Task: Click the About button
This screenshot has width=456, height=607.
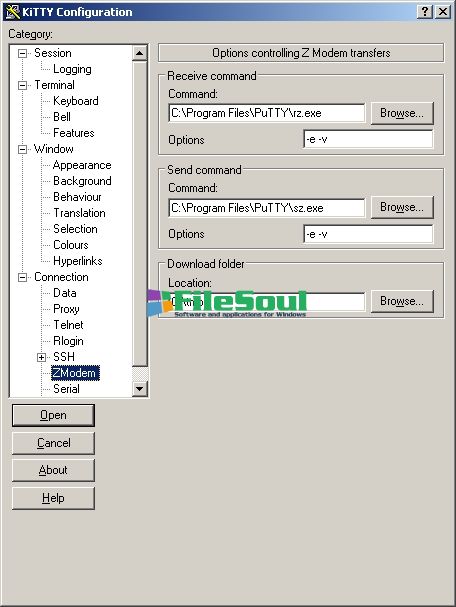Action: [x=53, y=470]
